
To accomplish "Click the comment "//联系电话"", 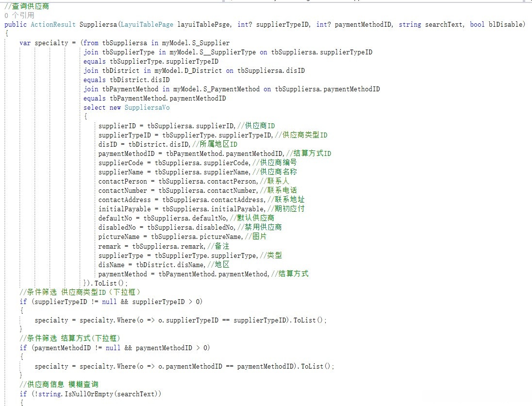I will (x=279, y=190).
